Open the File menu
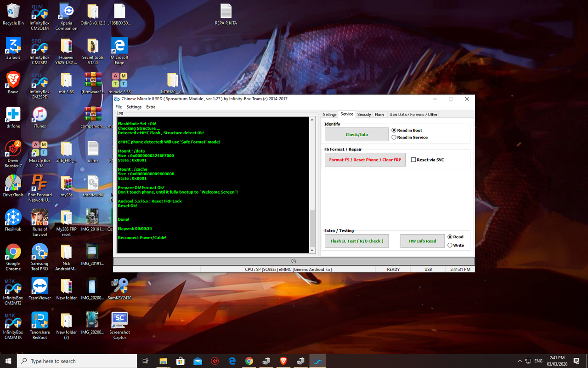588x368 pixels. [x=119, y=107]
